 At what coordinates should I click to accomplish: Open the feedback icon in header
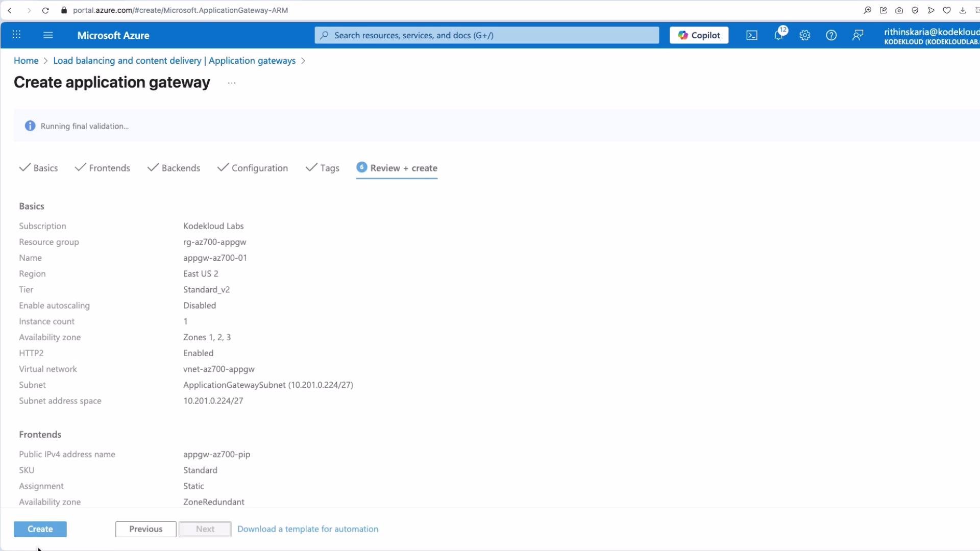(858, 35)
